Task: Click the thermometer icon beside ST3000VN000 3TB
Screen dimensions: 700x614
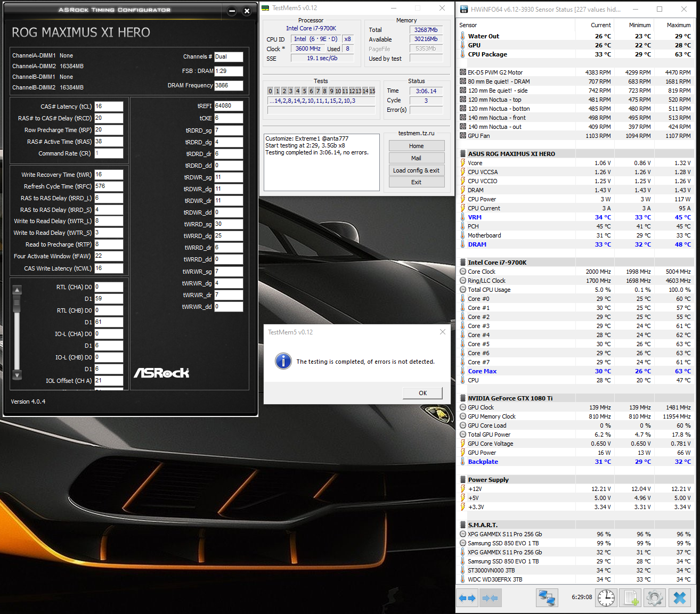Action: point(463,570)
